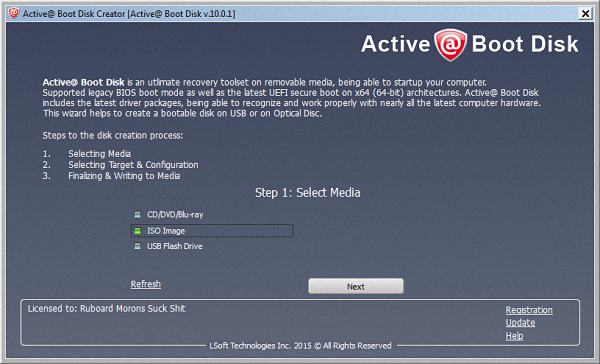Click the Active@ shield logo in header
The image size is (600, 364).
pyautogui.click(x=450, y=44)
